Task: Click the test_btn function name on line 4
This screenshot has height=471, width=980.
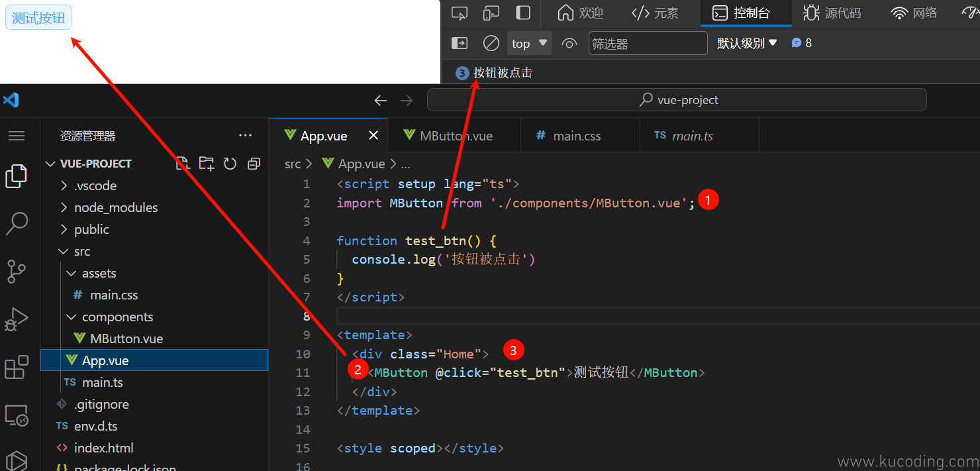Action: 436,240
